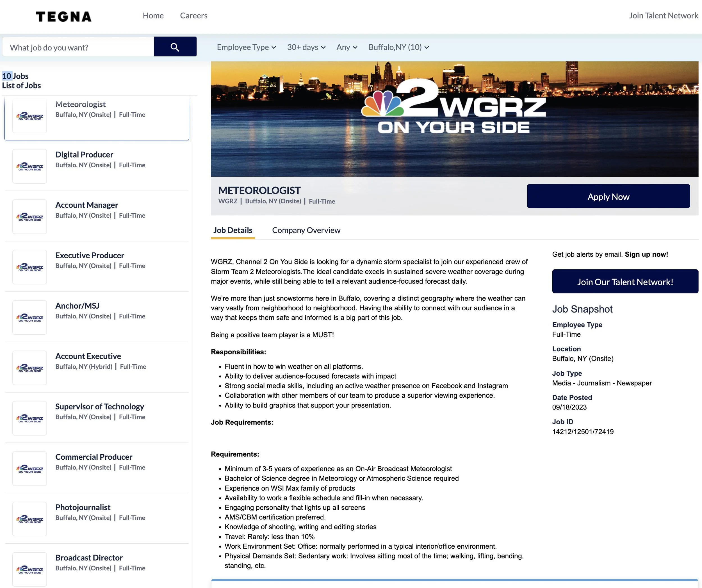Focus the What job do you want field
The width and height of the screenshot is (702, 588).
(x=78, y=47)
